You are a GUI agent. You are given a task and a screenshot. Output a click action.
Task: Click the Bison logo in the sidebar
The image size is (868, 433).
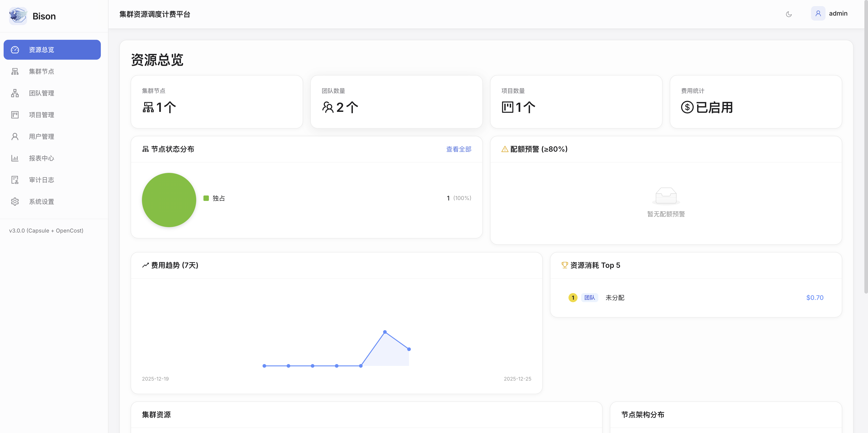[18, 16]
